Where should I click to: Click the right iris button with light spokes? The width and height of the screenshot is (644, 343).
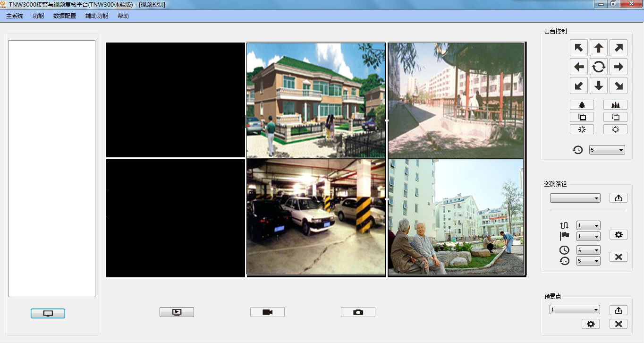pos(615,129)
